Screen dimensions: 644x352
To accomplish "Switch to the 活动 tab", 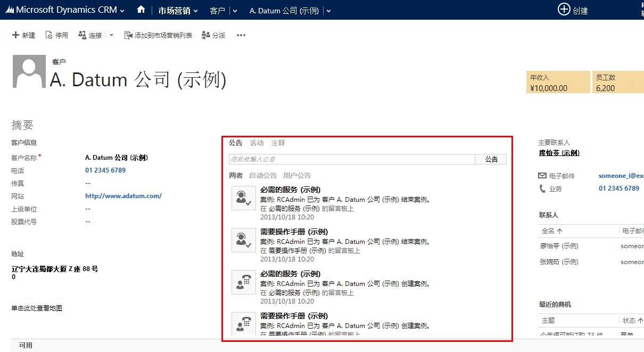I will click(x=257, y=143).
